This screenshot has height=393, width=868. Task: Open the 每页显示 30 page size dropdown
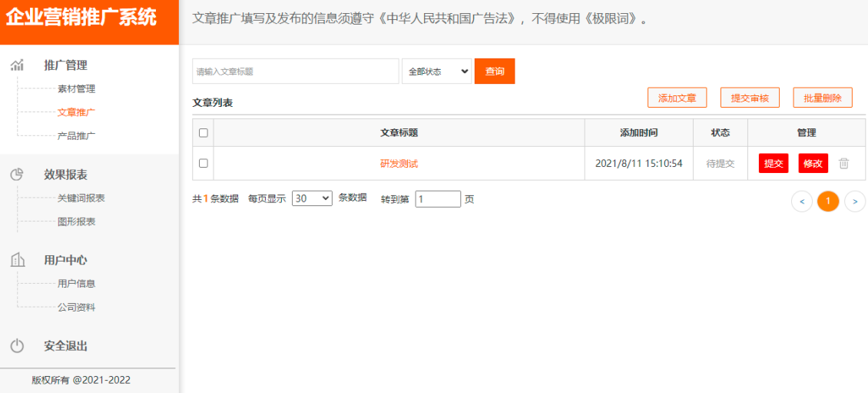click(312, 198)
